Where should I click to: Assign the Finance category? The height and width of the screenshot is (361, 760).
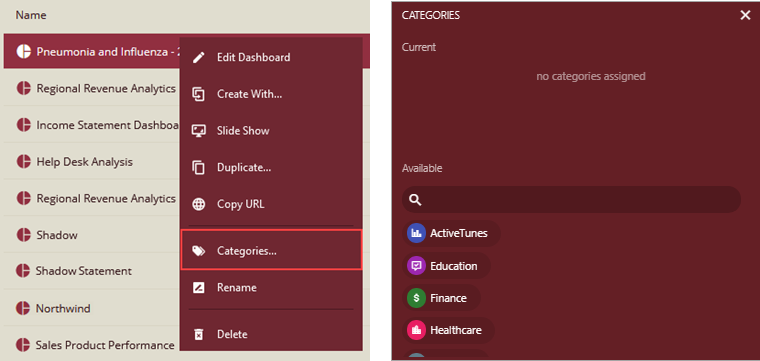click(x=441, y=298)
